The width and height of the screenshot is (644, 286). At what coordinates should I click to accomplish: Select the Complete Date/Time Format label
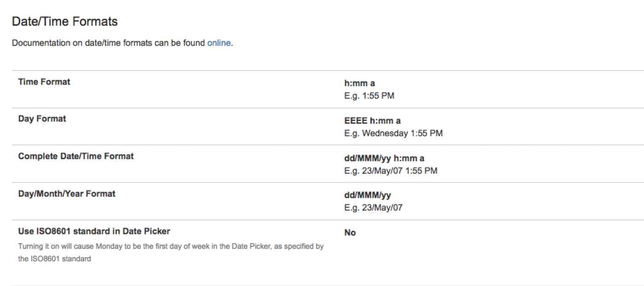[x=76, y=156]
